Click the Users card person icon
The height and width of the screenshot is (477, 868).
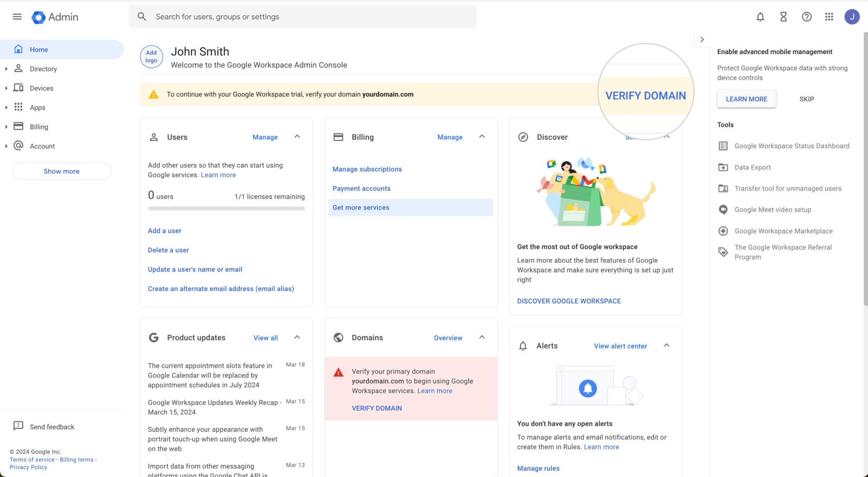pos(154,137)
